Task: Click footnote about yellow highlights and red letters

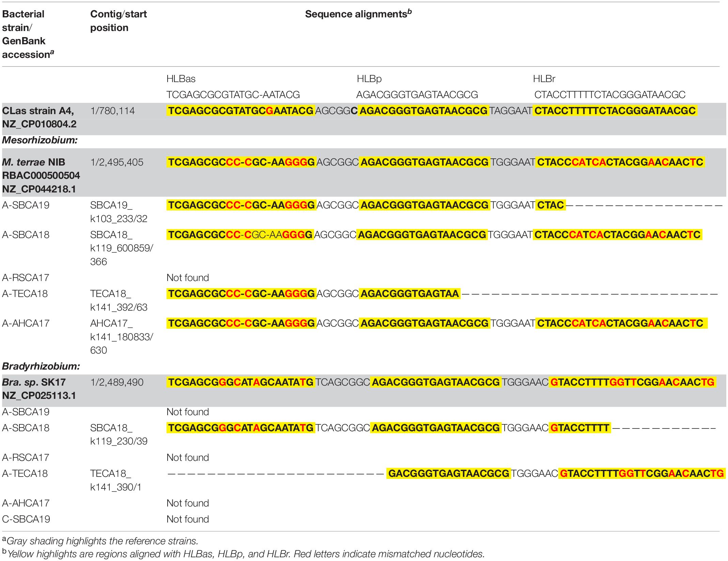Action: (243, 554)
